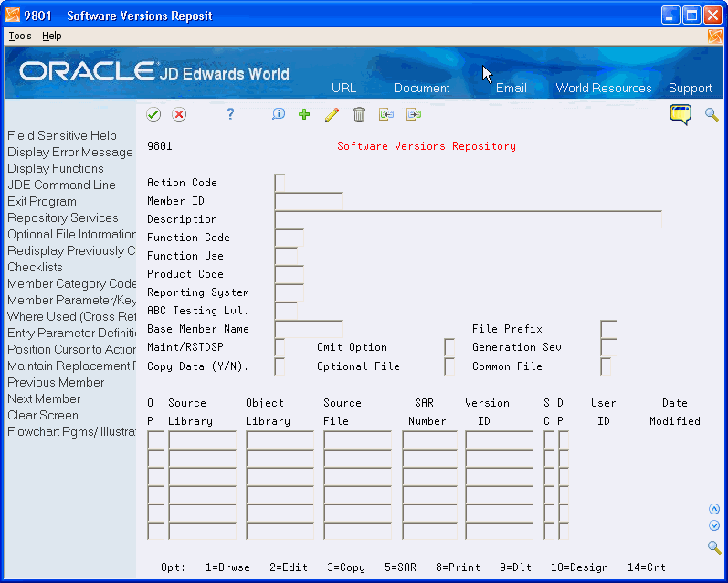This screenshot has width=728, height=583.
Task: Click the trash can Delete icon
Action: pos(359,114)
